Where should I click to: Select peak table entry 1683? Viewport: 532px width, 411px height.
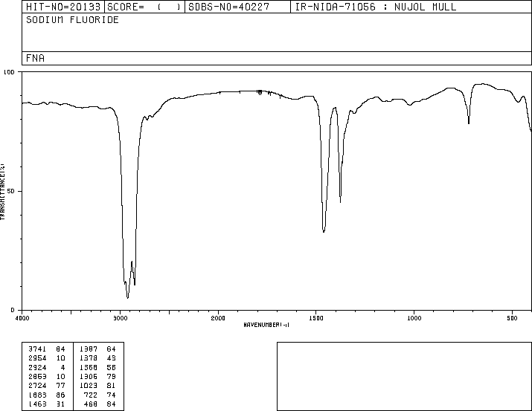[x=37, y=395]
